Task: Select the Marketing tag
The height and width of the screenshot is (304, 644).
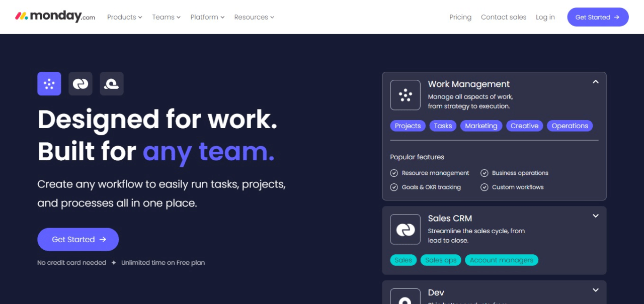Action: [x=481, y=126]
